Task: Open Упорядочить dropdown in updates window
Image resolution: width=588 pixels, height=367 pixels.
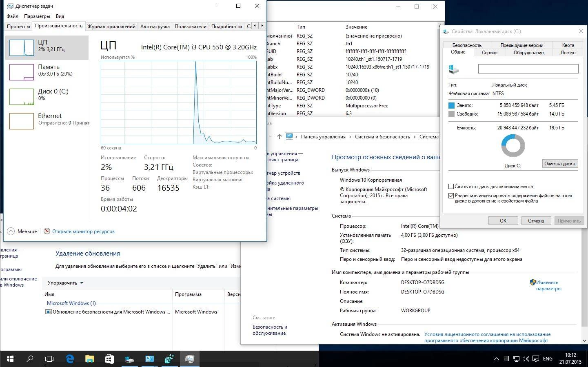Action: coord(65,283)
